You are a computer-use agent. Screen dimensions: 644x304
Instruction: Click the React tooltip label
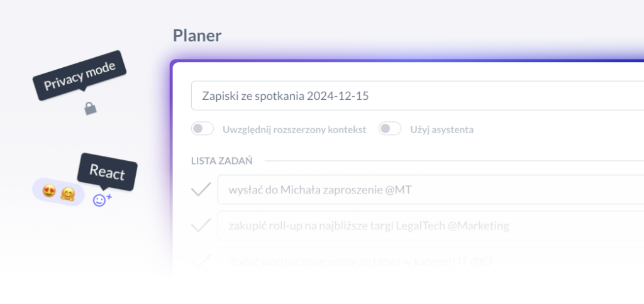[107, 172]
